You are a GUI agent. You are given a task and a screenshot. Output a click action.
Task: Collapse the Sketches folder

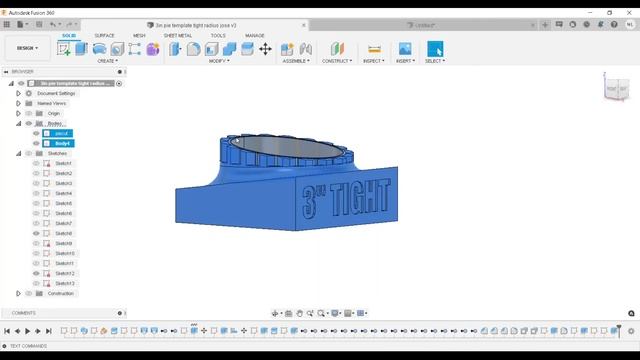coord(18,153)
